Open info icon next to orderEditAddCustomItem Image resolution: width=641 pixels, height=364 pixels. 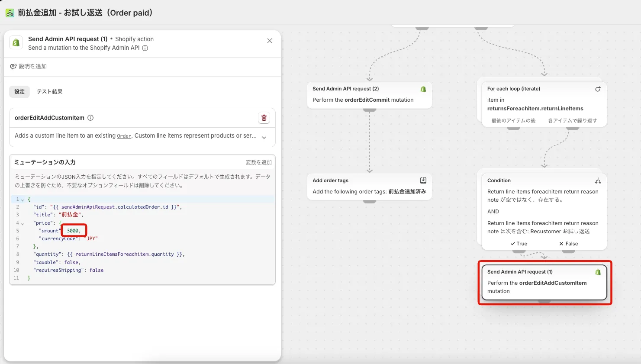(90, 118)
